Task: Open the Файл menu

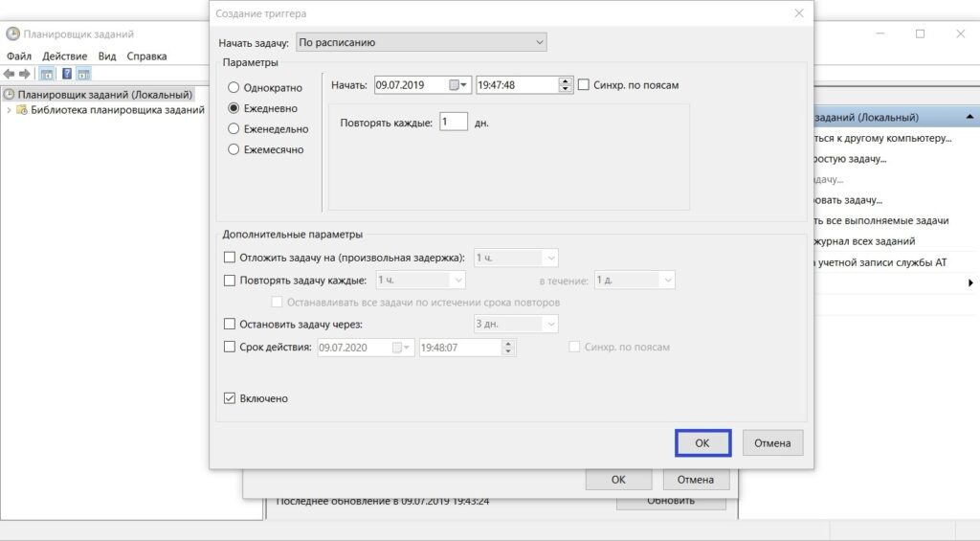Action: tap(19, 56)
